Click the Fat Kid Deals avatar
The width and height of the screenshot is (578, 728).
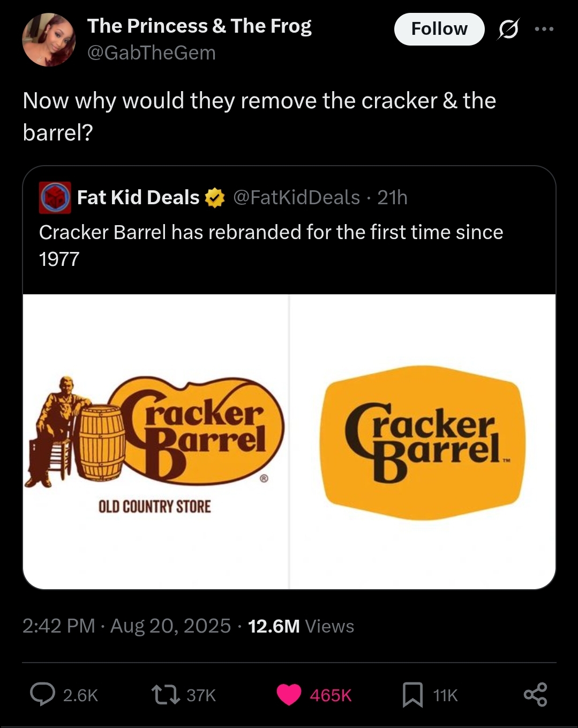(55, 198)
